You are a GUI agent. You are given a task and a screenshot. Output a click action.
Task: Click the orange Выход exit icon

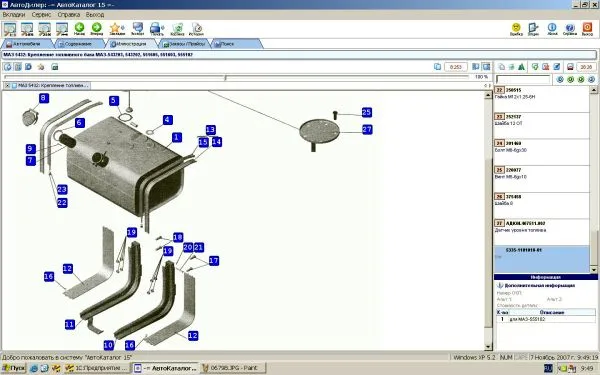point(587,29)
